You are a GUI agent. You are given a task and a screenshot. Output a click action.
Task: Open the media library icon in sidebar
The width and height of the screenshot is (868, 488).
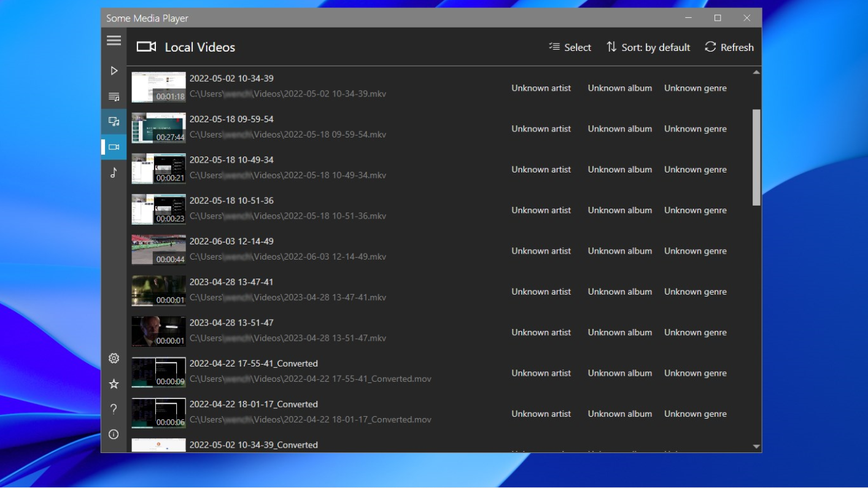[x=114, y=122]
